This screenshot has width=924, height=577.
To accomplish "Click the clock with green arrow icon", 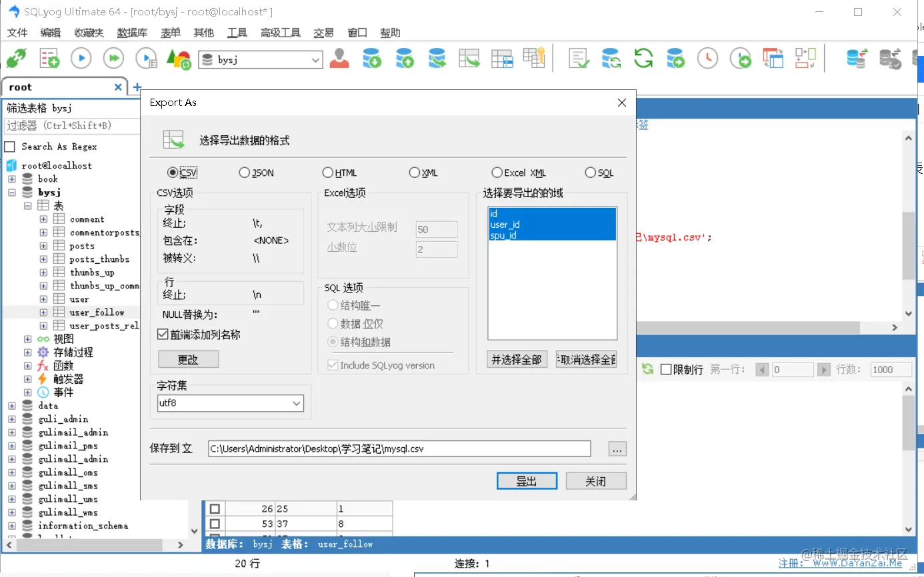I will click(x=741, y=59).
